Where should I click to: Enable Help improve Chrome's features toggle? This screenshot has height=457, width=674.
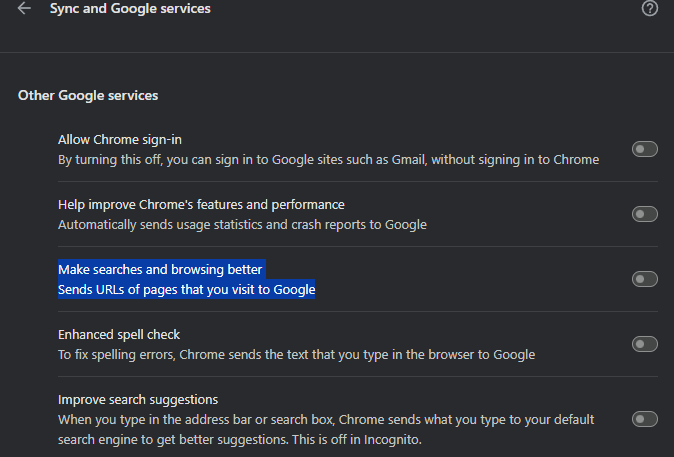click(x=645, y=214)
